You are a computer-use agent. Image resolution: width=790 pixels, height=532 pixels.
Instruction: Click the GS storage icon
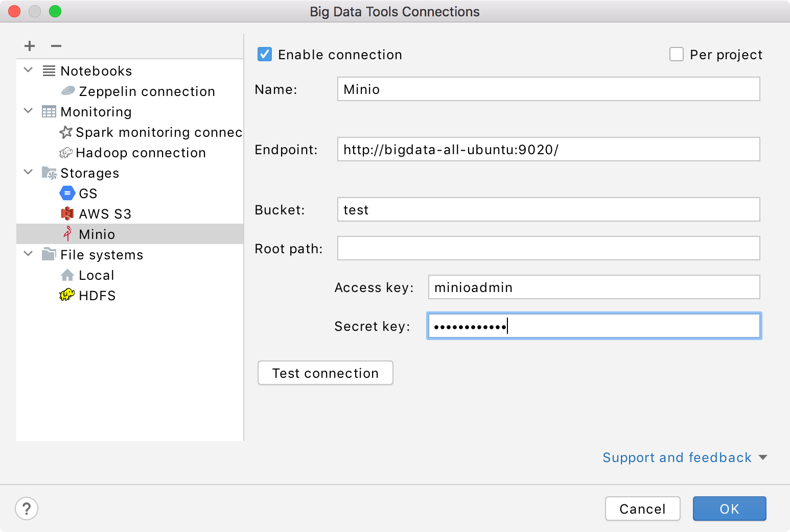(67, 193)
